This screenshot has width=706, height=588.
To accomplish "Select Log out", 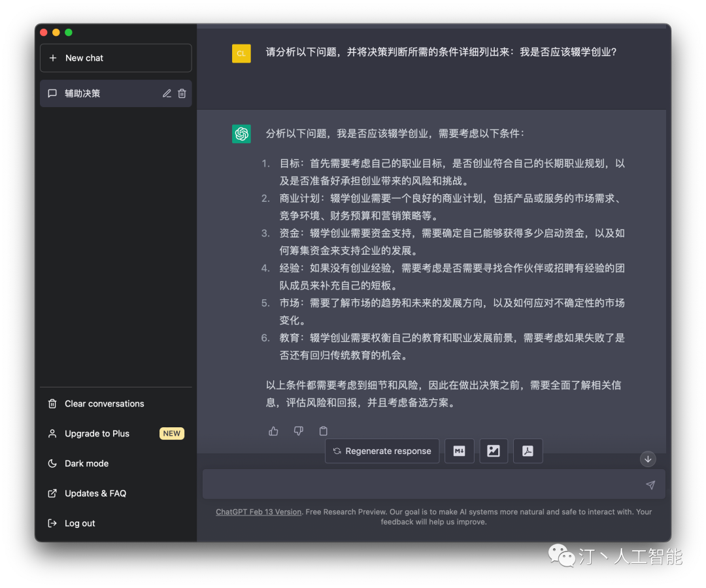I will 116,523.
